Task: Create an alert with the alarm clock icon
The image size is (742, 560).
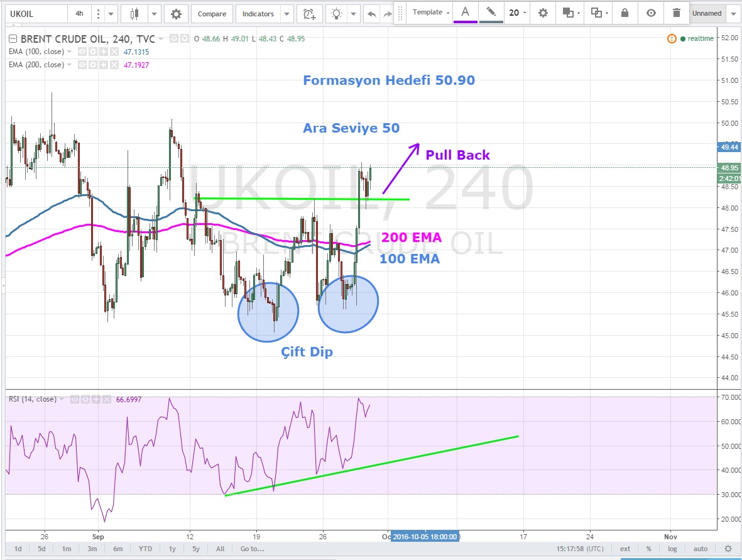Action: [x=309, y=14]
